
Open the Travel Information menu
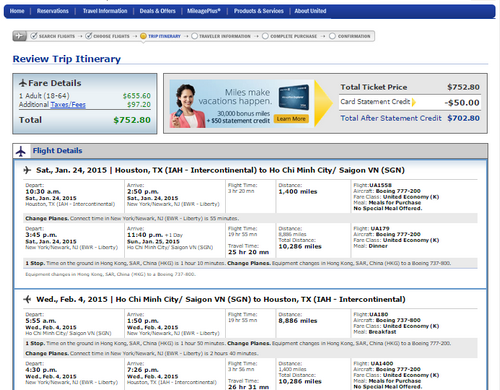coord(105,11)
